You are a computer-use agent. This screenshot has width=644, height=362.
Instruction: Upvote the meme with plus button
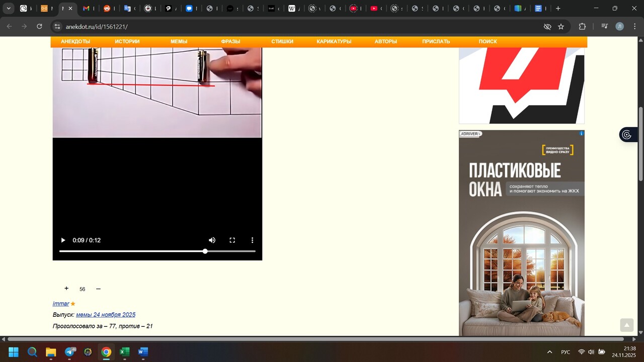pyautogui.click(x=66, y=289)
